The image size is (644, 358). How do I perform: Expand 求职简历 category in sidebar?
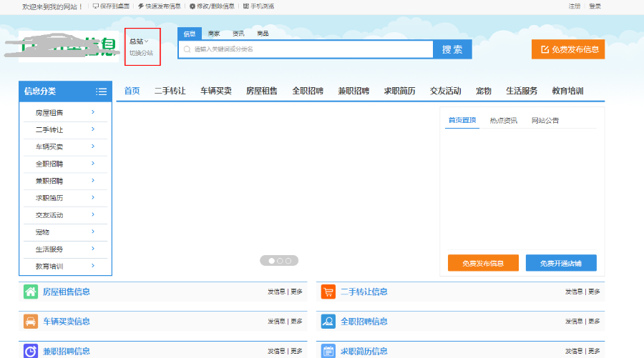point(65,198)
